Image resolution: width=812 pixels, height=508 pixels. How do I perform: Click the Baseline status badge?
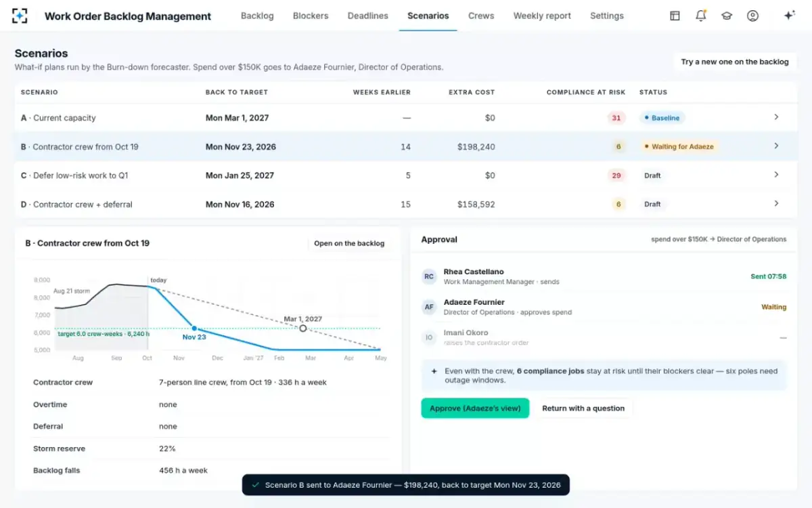[662, 118]
